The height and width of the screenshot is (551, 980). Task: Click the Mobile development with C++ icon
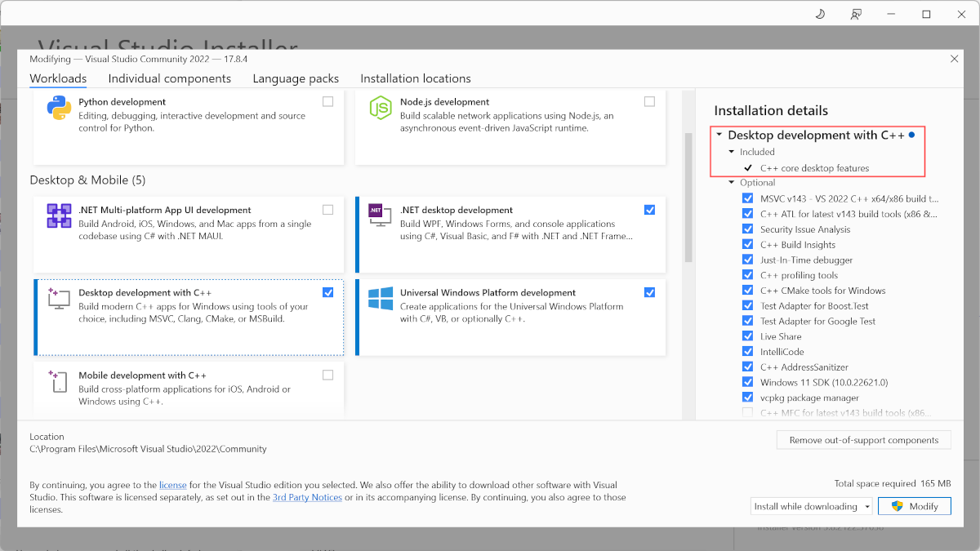pos(59,380)
